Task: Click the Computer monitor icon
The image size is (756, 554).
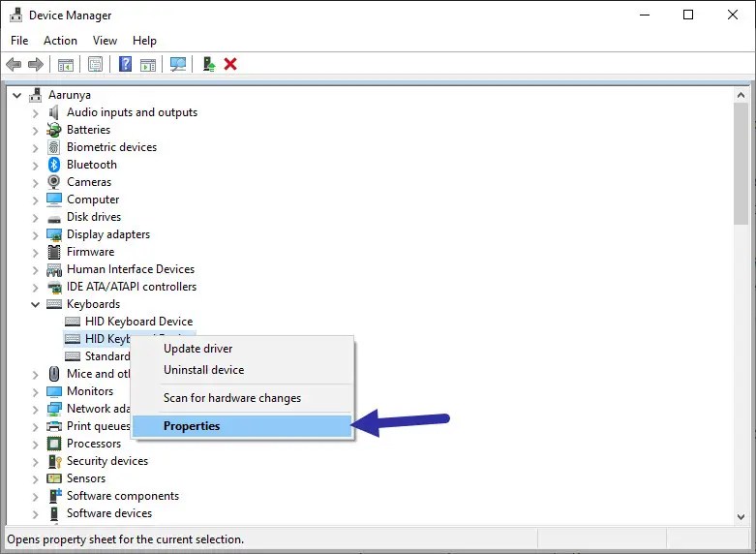Action: click(x=54, y=200)
